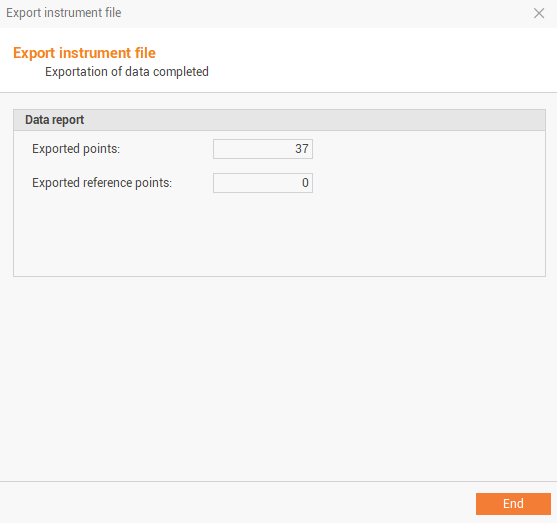Click the word 'report' in panel header
The image size is (557, 523).
point(68,120)
